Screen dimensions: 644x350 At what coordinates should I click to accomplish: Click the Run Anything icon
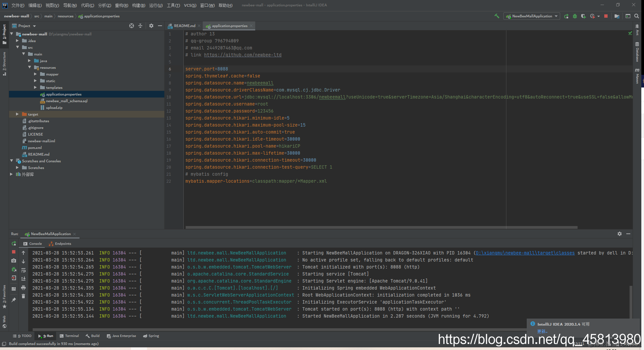[628, 16]
